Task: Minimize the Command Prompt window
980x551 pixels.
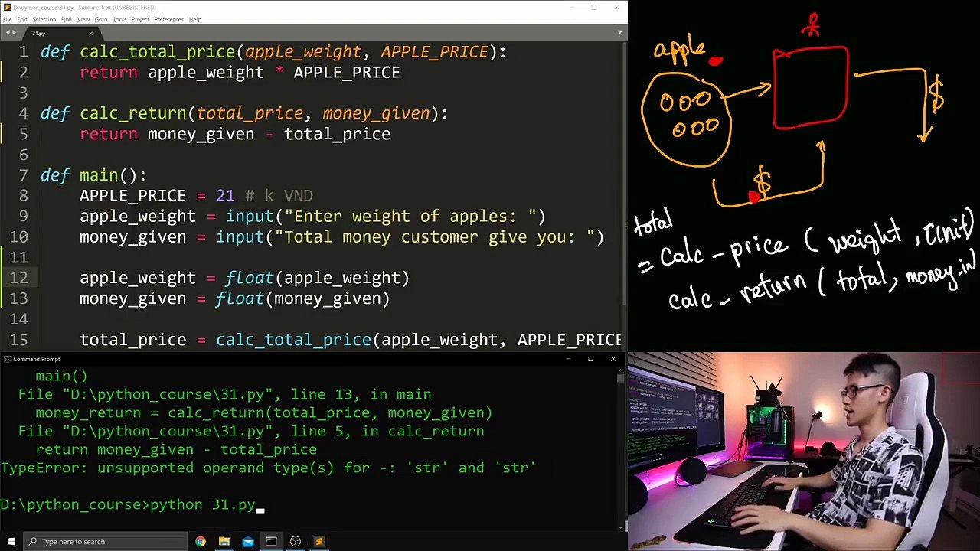Action: click(x=568, y=359)
